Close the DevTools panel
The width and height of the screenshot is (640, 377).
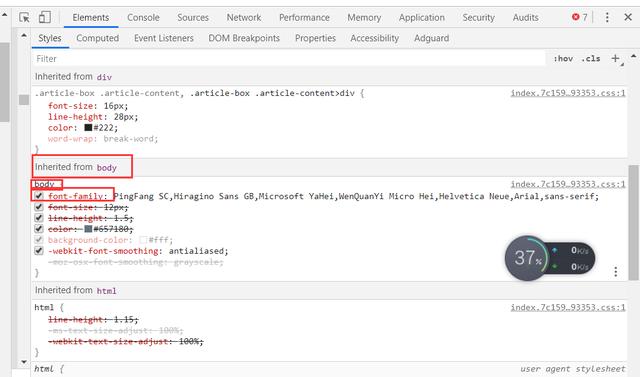[628, 17]
